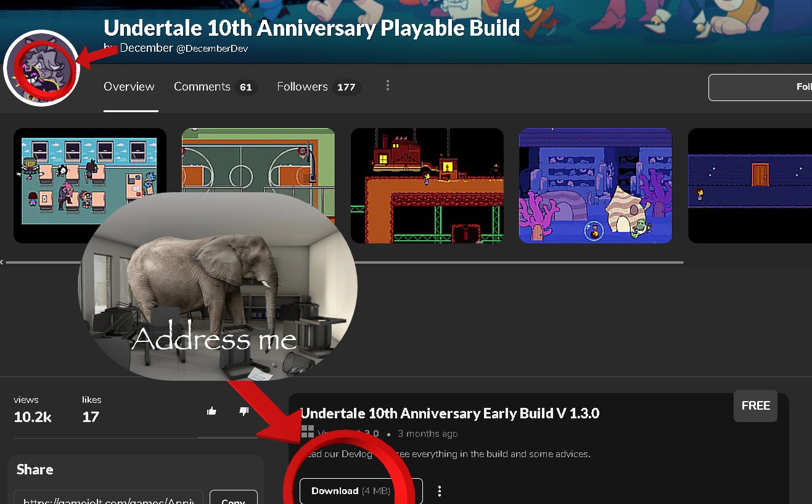Dislike the game with the thumbs down
The height and width of the screenshot is (504, 812).
(x=244, y=411)
